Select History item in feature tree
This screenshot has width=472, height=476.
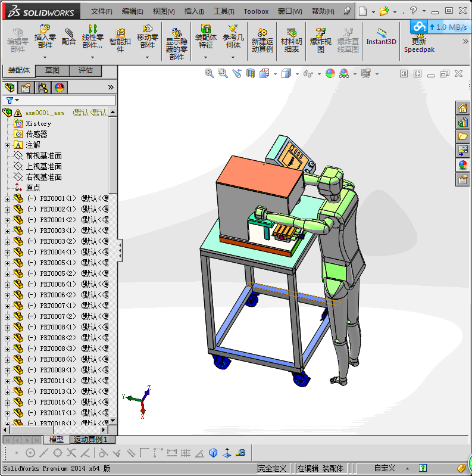pyautogui.click(x=39, y=123)
